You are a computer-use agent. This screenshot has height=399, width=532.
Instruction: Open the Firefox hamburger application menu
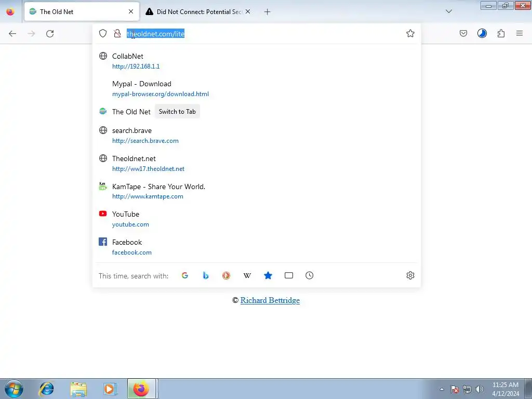click(x=520, y=33)
